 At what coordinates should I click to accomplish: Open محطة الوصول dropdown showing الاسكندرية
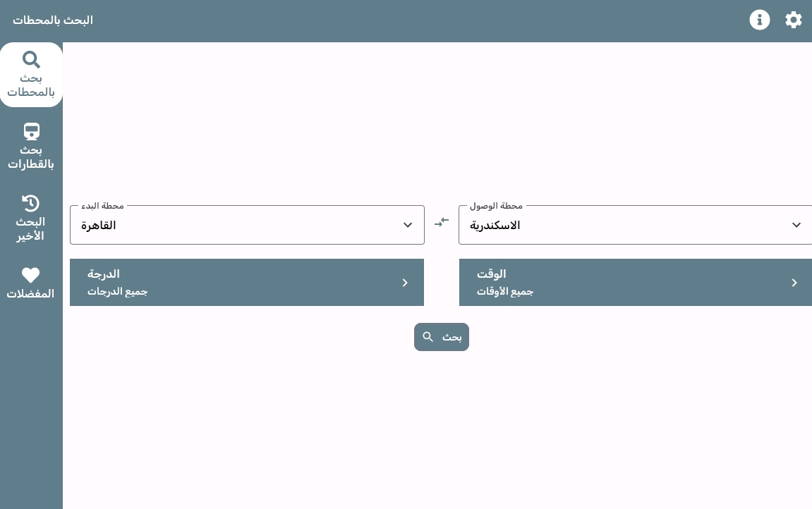click(636, 225)
